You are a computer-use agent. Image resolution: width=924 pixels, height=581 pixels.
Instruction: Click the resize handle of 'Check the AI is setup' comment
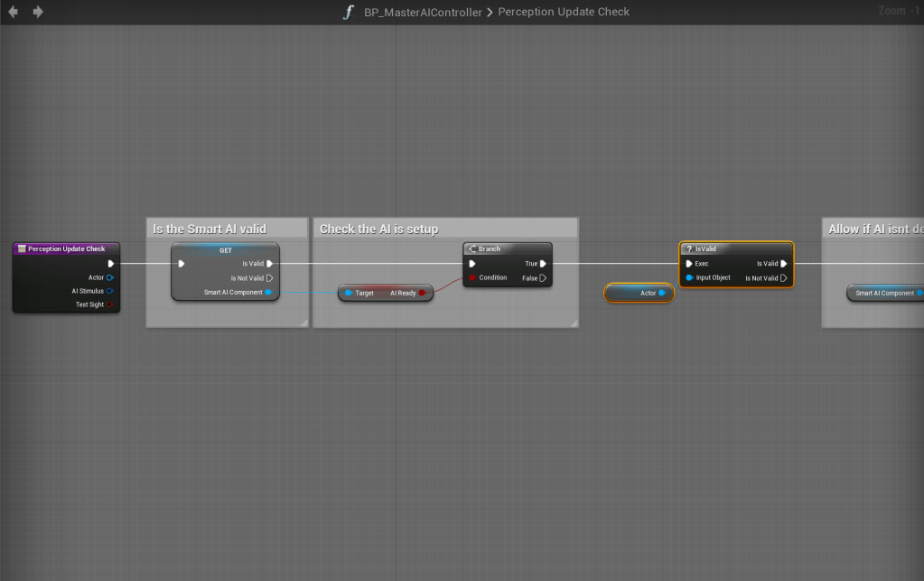(574, 323)
